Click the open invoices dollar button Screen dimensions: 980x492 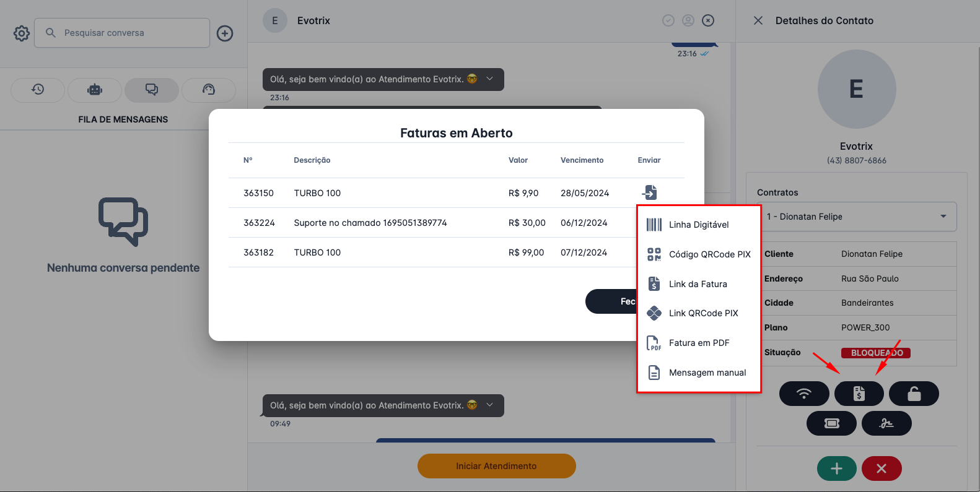859,394
